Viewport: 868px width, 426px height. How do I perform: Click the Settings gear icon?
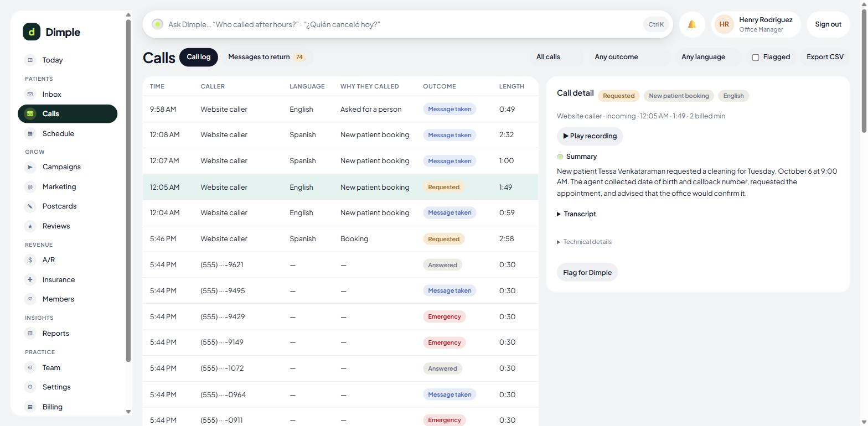(x=30, y=387)
